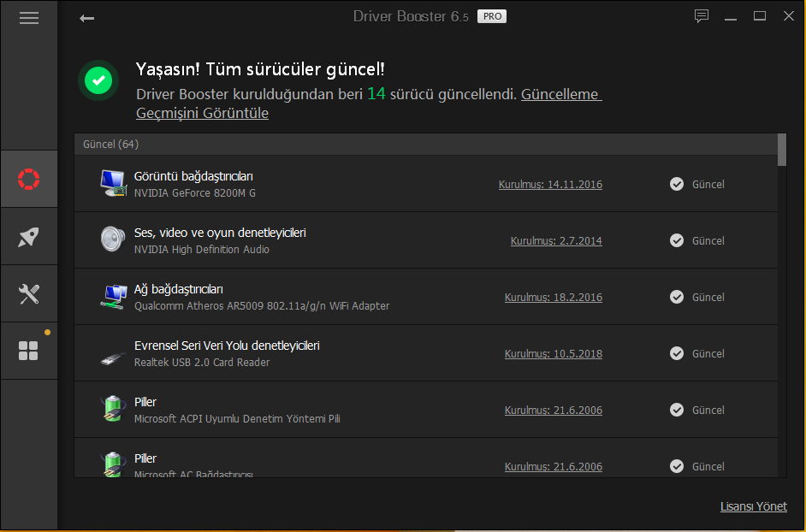Viewport: 806px width, 532px height.
Task: Open the Kurulmuş: 14.11.2016 link
Action: pos(550,184)
